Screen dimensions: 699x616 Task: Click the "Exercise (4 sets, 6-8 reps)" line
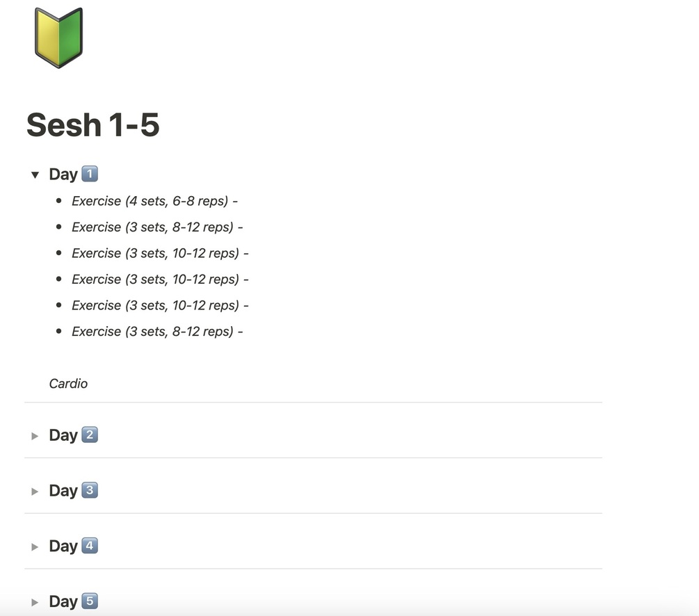coord(154,201)
